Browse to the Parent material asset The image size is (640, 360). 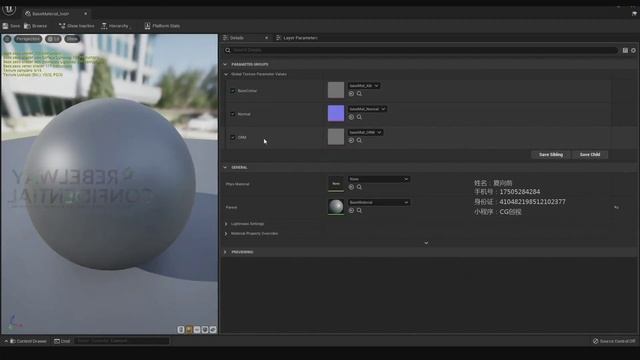359,210
